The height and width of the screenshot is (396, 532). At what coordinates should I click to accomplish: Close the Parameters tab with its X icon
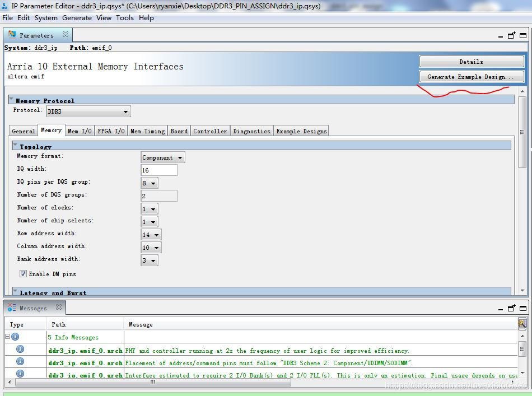click(x=66, y=34)
